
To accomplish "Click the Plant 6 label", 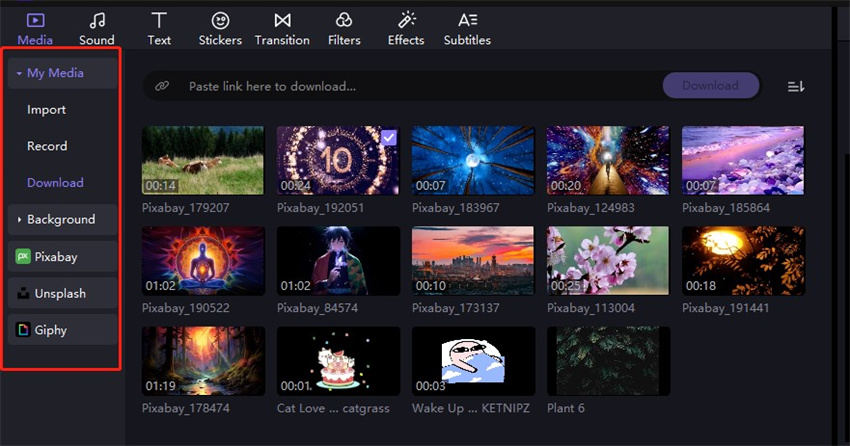I will [565, 408].
